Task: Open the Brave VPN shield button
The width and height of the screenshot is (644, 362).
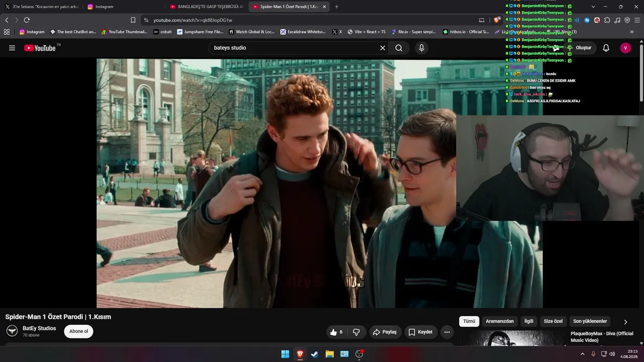Action: (x=627, y=20)
